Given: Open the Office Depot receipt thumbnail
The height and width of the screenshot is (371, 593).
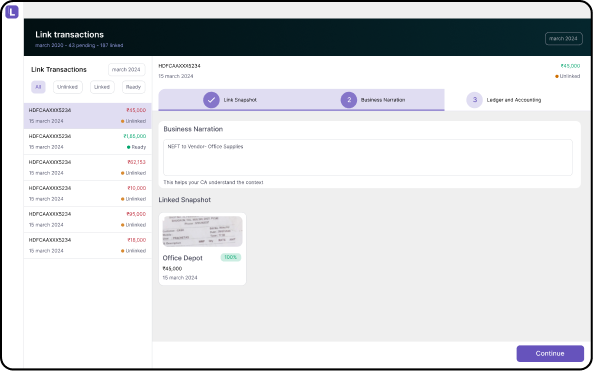Looking at the screenshot, I should click(202, 231).
